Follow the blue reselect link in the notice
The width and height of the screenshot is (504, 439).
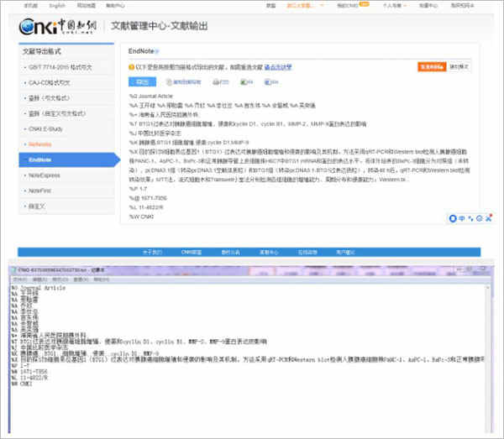278,67
